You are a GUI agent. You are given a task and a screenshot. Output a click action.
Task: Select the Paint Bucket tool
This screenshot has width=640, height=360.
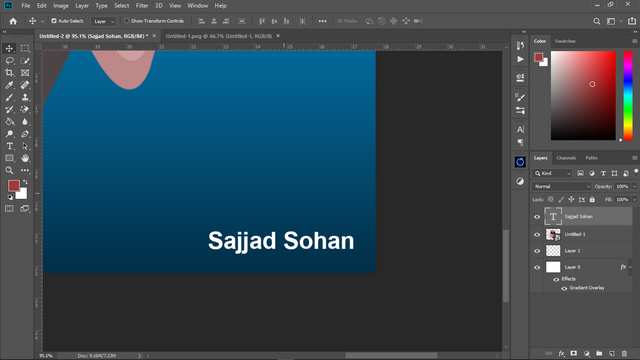9,122
